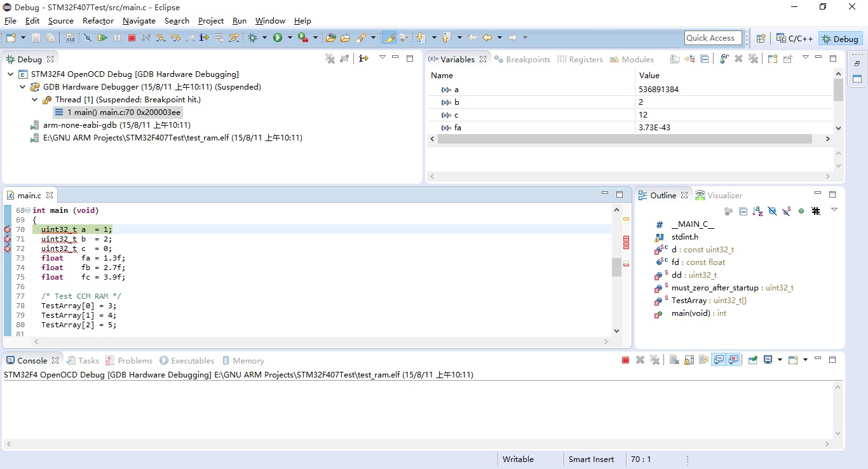Click the Collapse All icon in Variables view
This screenshot has width=868, height=469.
(x=704, y=59)
